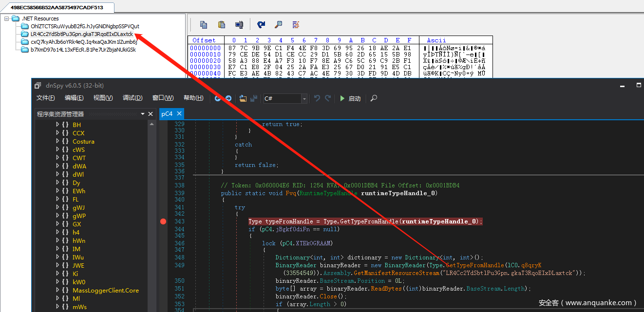
Task: Close the 程序集资源管理器 panel
Action: coord(151,114)
